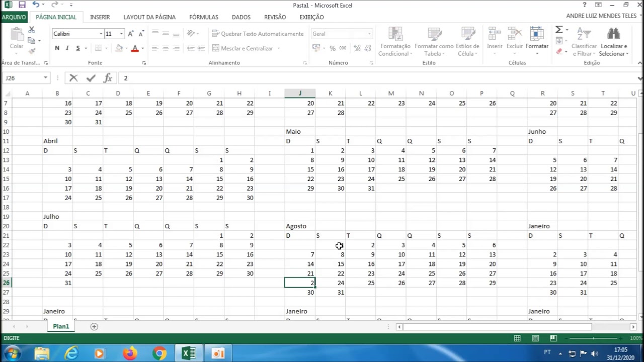Click the Inserir cells button
The width and height of the screenshot is (644, 362).
[495, 40]
